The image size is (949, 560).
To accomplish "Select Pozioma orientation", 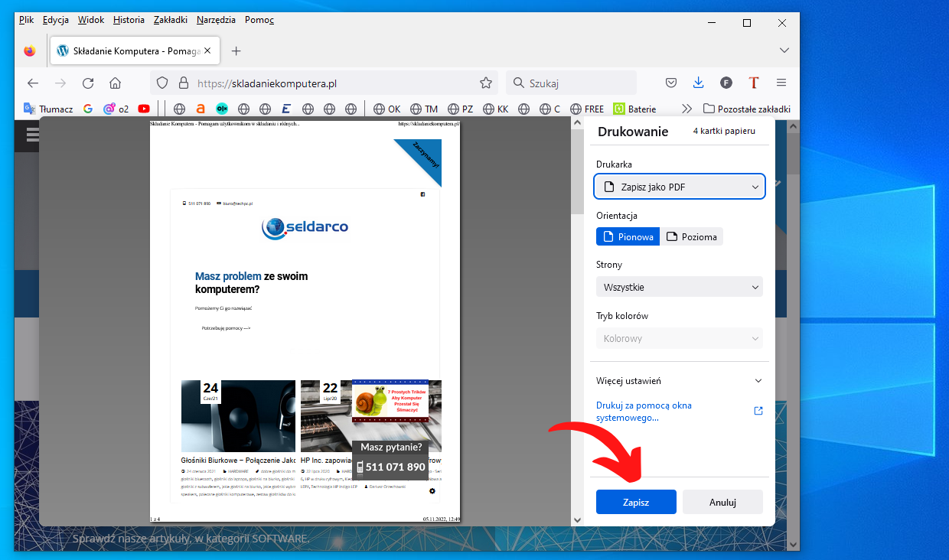I will point(691,237).
